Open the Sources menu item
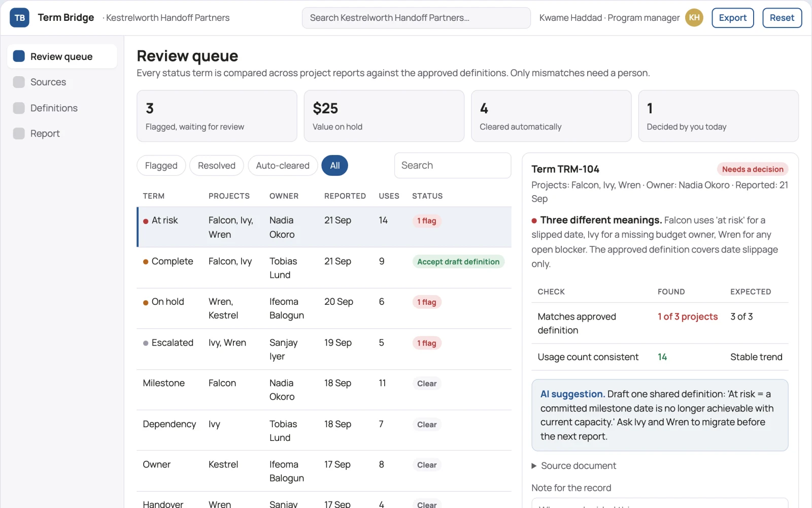Screen dimensions: 812x508 [62, 82]
